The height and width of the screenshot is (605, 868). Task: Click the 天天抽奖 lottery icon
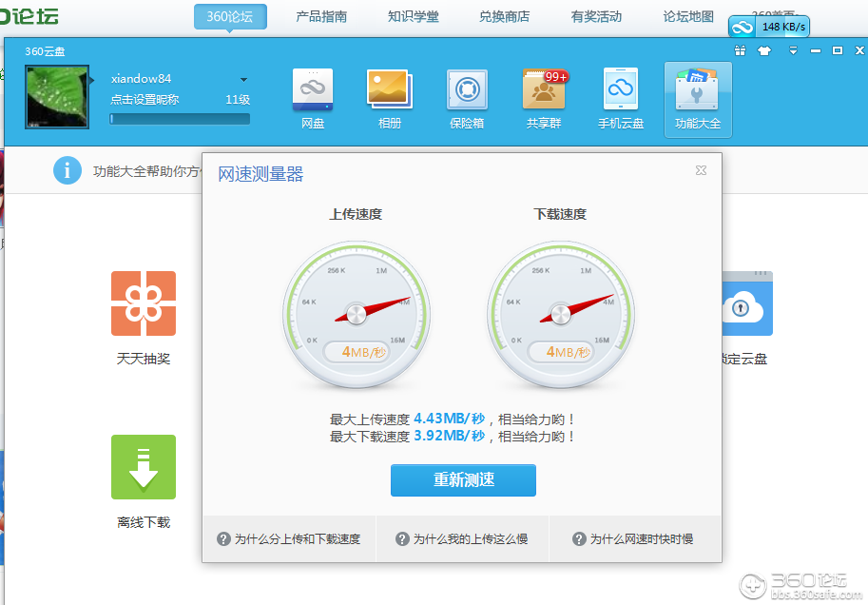click(x=143, y=303)
